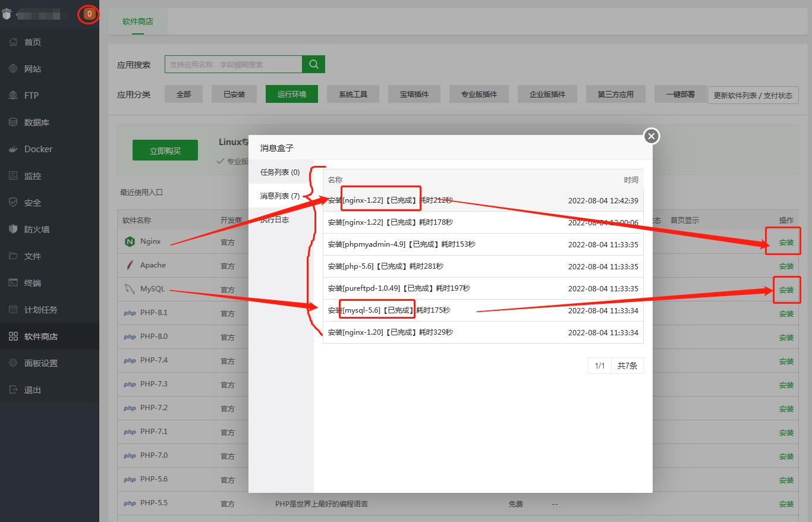Click the green search magnifier button
Screen dimensions: 812x522
[x=313, y=64]
